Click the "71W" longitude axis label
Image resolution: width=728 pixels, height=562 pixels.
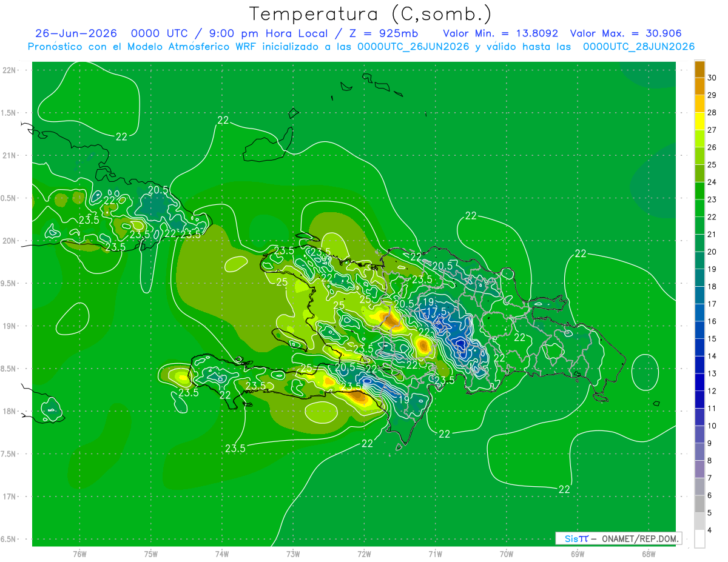[x=435, y=554]
